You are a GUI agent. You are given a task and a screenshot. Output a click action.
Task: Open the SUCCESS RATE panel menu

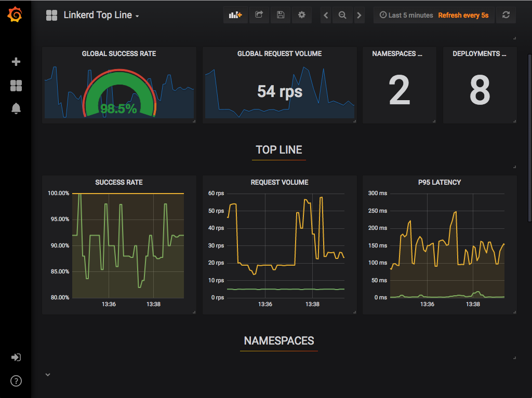point(118,182)
